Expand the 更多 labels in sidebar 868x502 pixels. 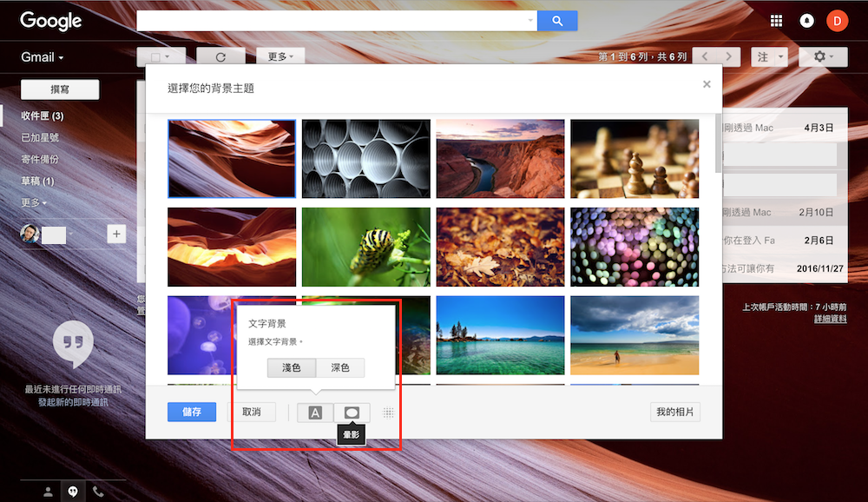click(x=34, y=202)
